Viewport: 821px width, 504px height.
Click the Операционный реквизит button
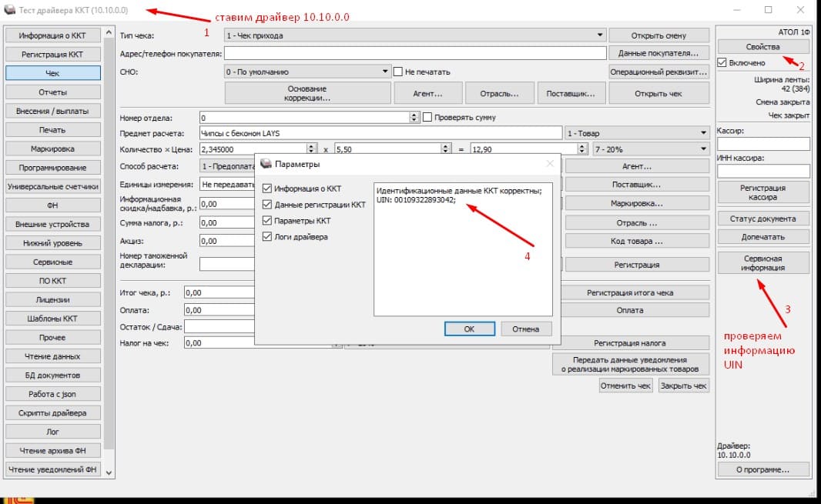pyautogui.click(x=658, y=72)
